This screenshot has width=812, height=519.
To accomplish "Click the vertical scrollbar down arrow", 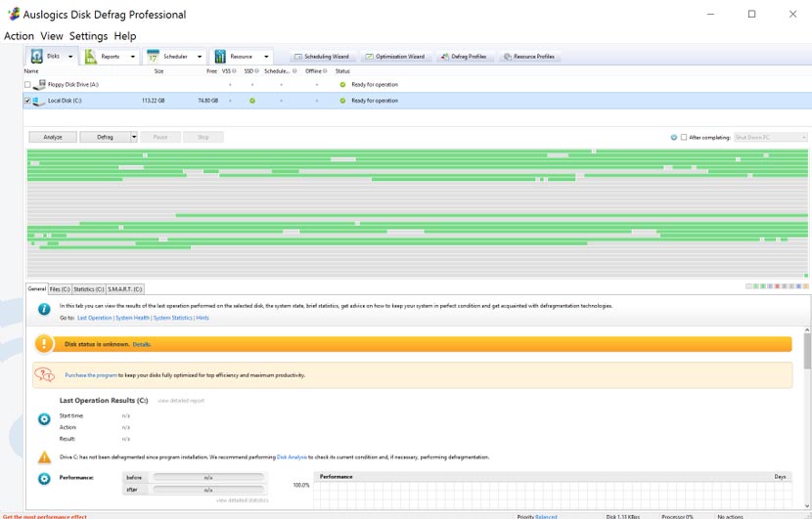I will pyautogui.click(x=806, y=505).
